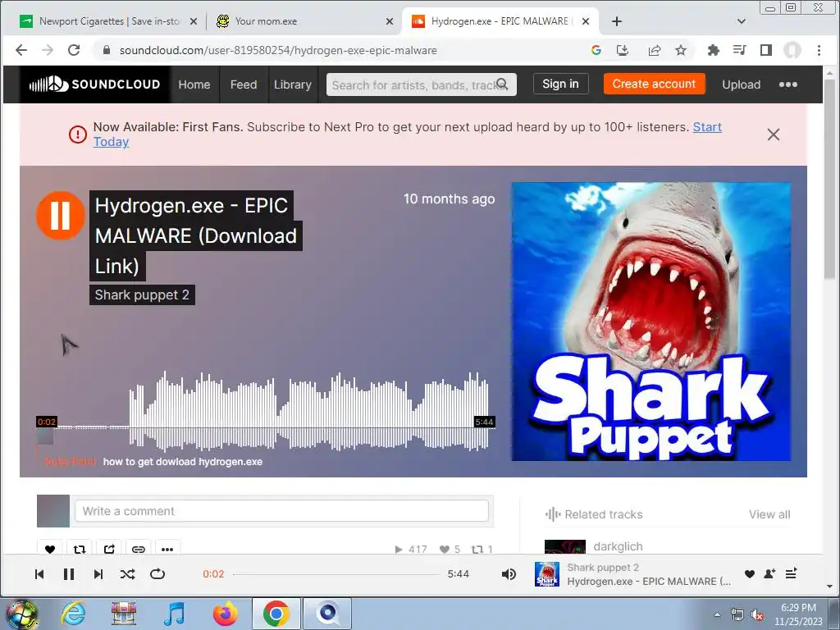The width and height of the screenshot is (840, 630).
Task: Close the Newport Cigarettes tab
Action: point(194,21)
